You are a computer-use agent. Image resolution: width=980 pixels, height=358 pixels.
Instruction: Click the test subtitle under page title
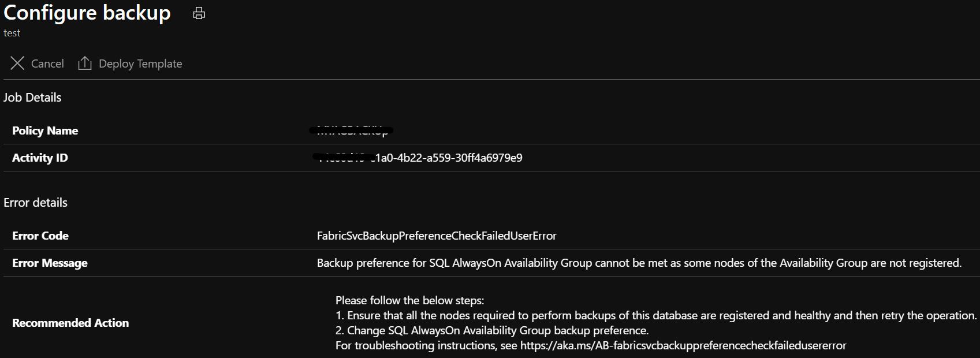12,33
